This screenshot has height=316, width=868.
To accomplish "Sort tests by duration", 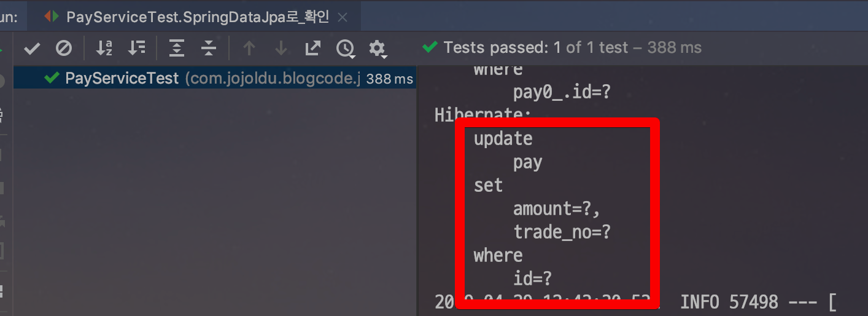I will point(137,48).
